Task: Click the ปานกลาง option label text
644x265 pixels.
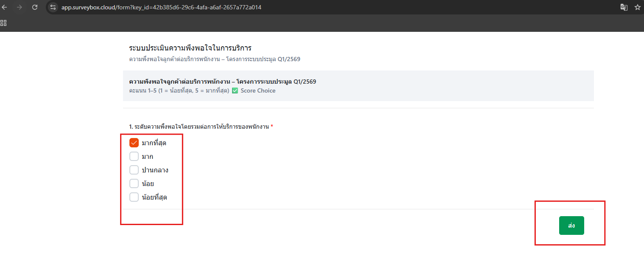Action: coord(155,170)
